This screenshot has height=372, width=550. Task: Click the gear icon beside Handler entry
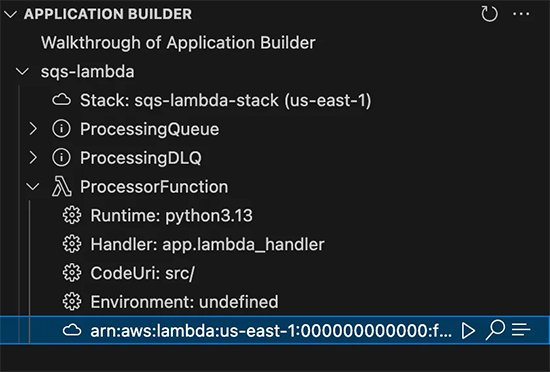click(x=72, y=244)
